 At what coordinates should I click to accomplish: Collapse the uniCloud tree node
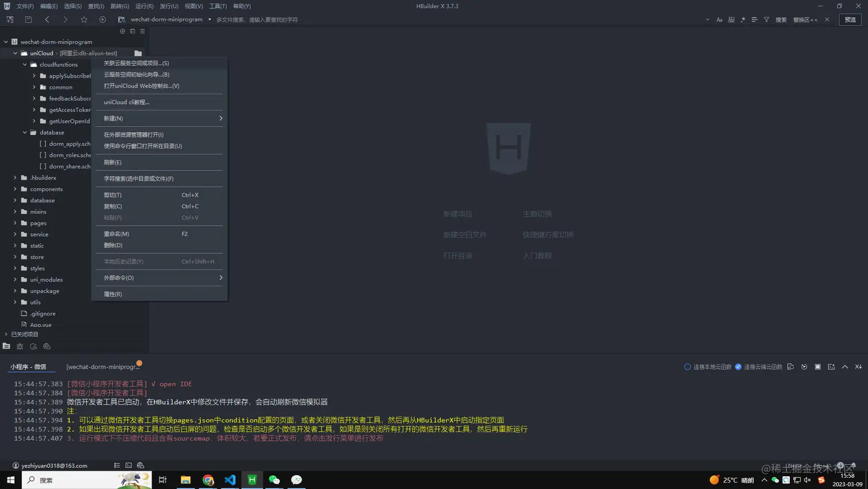click(x=15, y=53)
